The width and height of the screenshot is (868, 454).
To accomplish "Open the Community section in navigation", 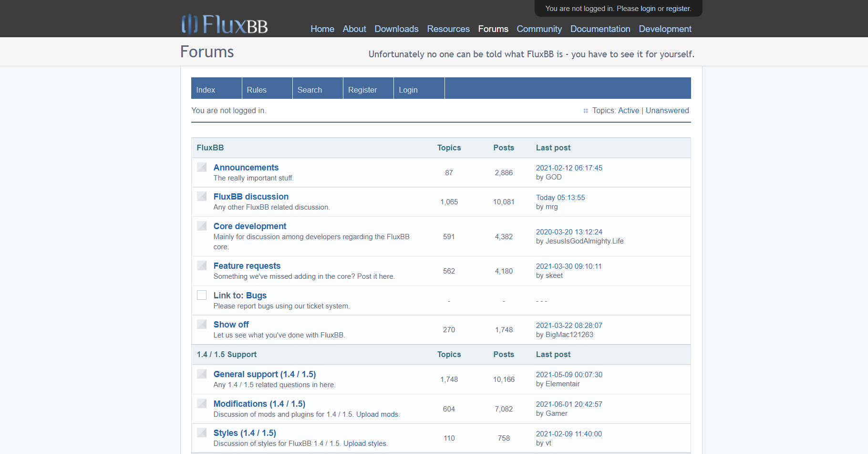I will (x=539, y=29).
